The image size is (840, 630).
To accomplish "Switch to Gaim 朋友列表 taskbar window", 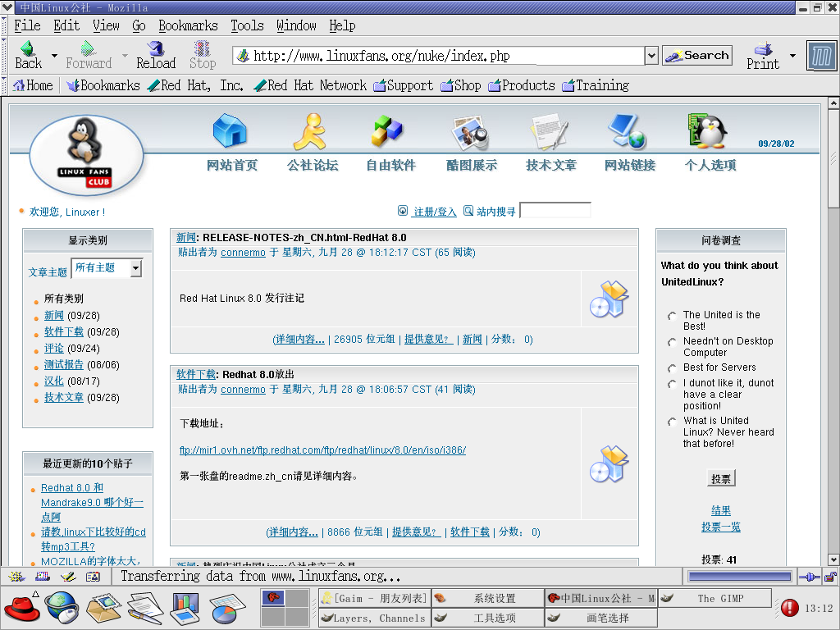I will click(x=374, y=598).
